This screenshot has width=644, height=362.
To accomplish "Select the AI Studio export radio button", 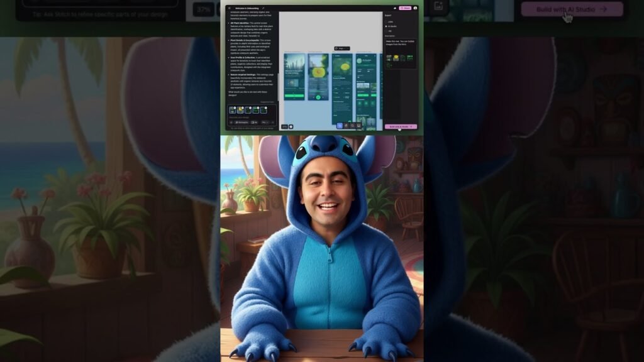I will point(386,26).
